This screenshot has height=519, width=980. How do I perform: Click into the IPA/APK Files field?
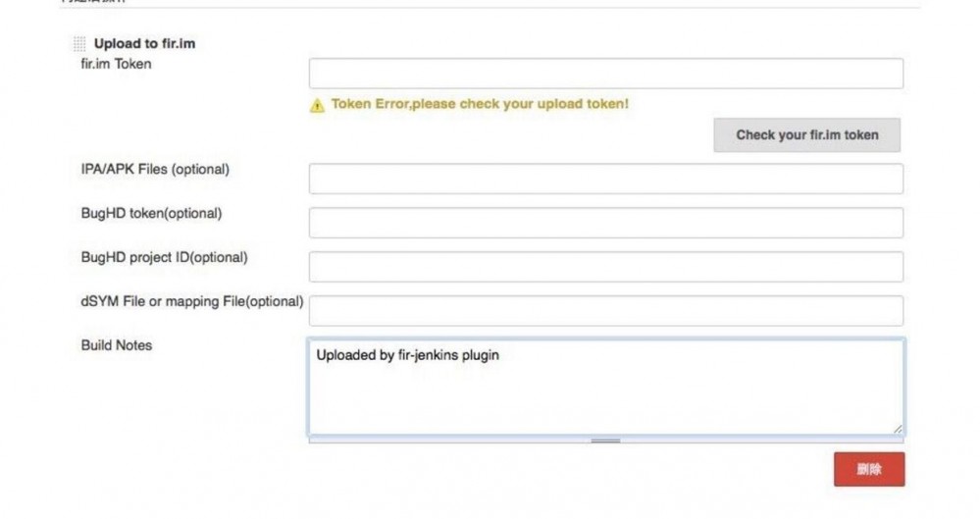pos(605,179)
